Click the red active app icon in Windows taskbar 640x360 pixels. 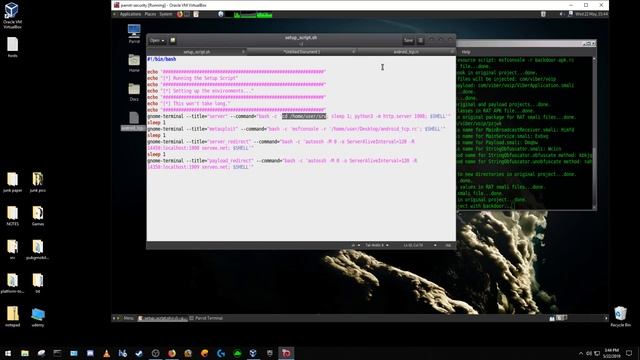[286, 353]
